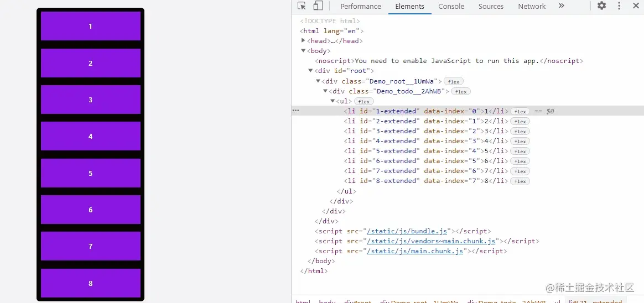The image size is (644, 303).
Task: Click the ellipsis beside the selected li row
Action: (x=295, y=111)
